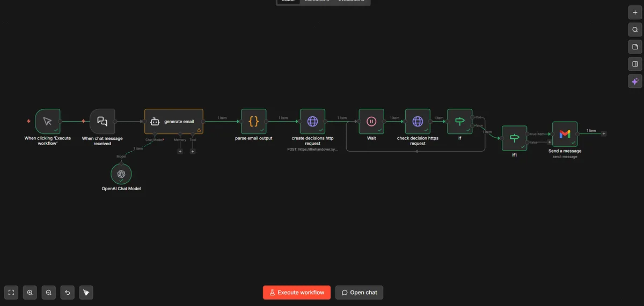Click the input handle of the If1 node

point(502,138)
